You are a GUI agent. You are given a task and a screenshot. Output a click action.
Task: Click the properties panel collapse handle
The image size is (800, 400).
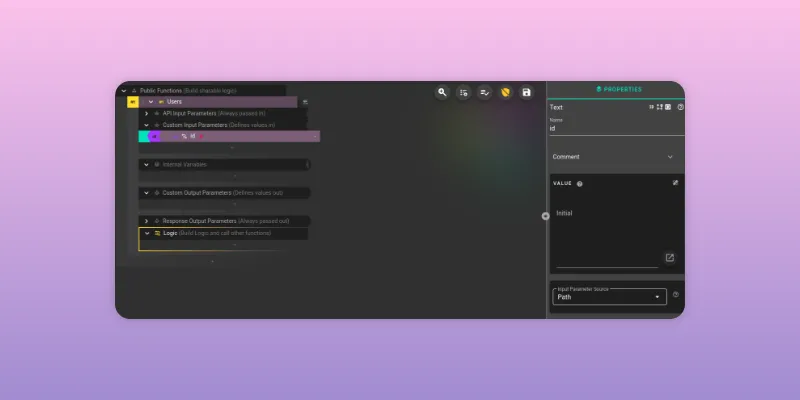click(x=545, y=216)
